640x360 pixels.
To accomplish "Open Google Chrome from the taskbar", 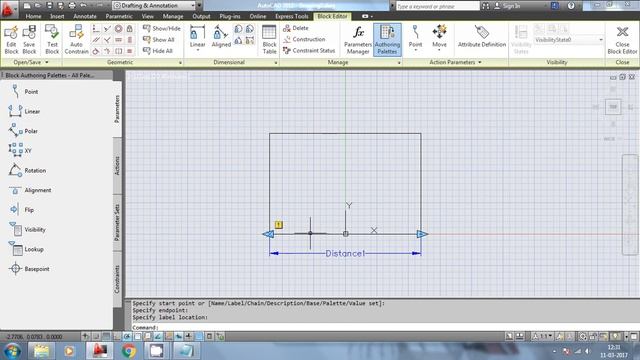I will pos(129,351).
